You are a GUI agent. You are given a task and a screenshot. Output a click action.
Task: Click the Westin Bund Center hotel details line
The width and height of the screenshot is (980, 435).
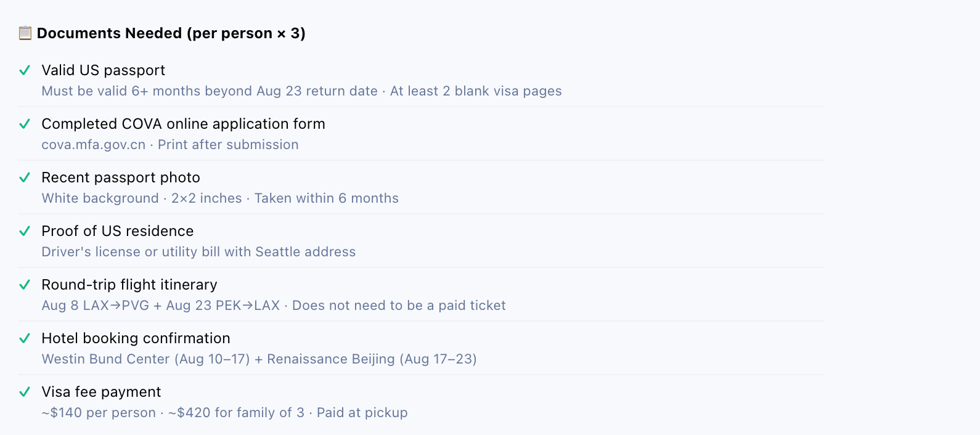coord(259,359)
